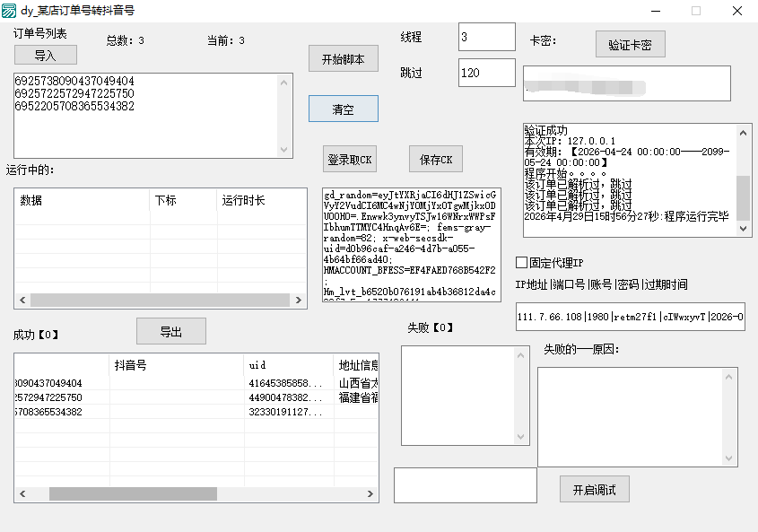Click 清空 to clear the order list
Viewport: 758px width, 532px height.
click(344, 109)
